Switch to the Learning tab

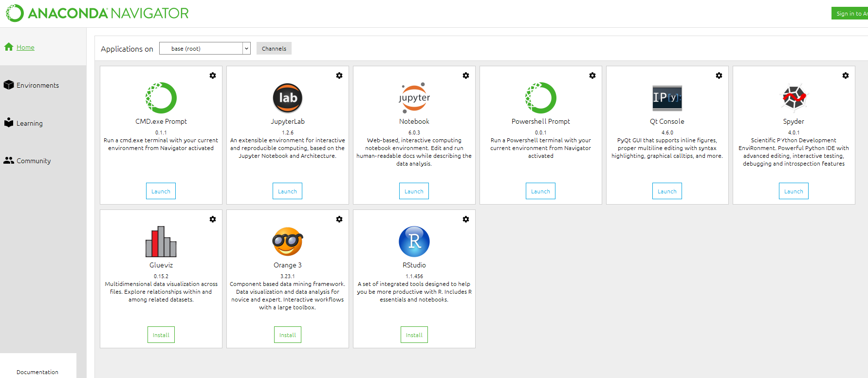coord(29,123)
